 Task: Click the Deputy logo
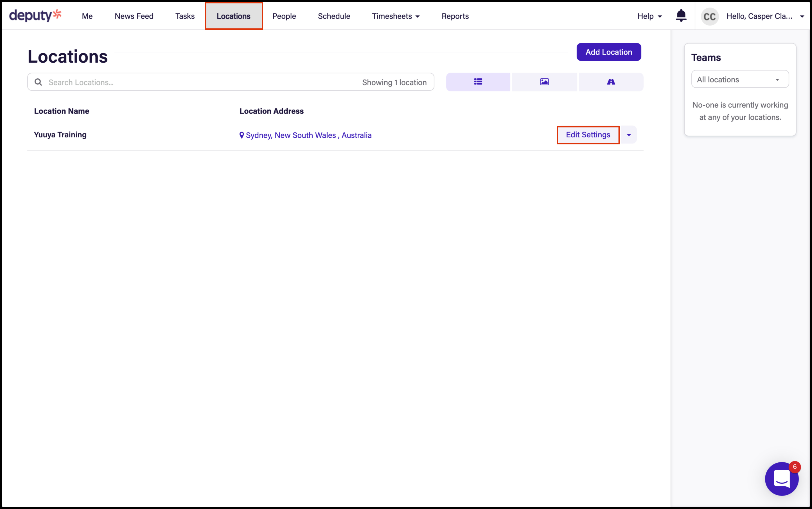coord(35,15)
